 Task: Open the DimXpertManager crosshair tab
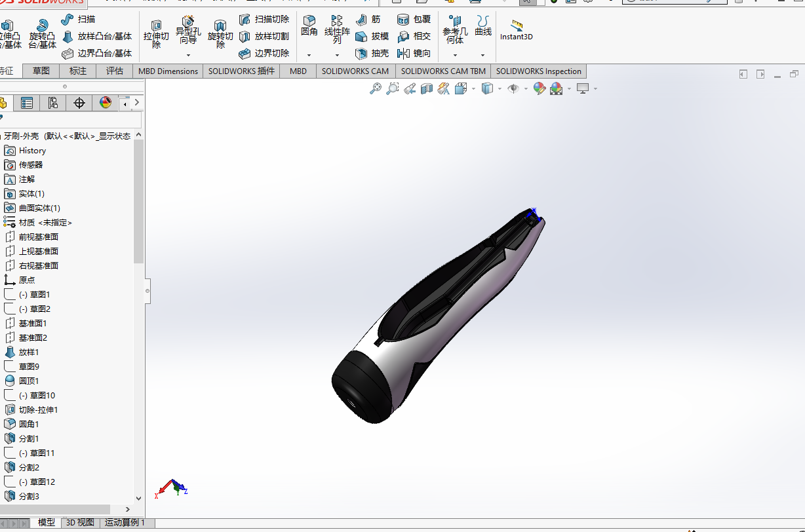tap(79, 103)
